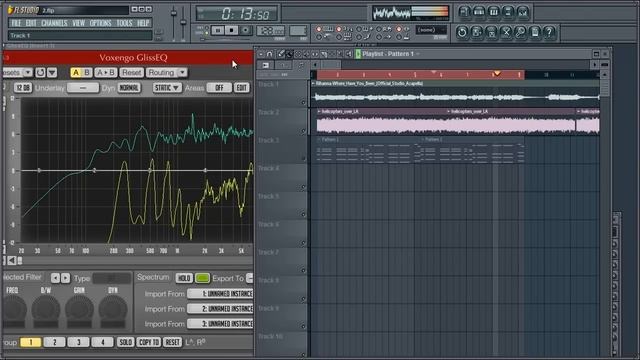Click the GAIN knob
Image resolution: width=640 pixels, height=360 pixels.
(79, 309)
